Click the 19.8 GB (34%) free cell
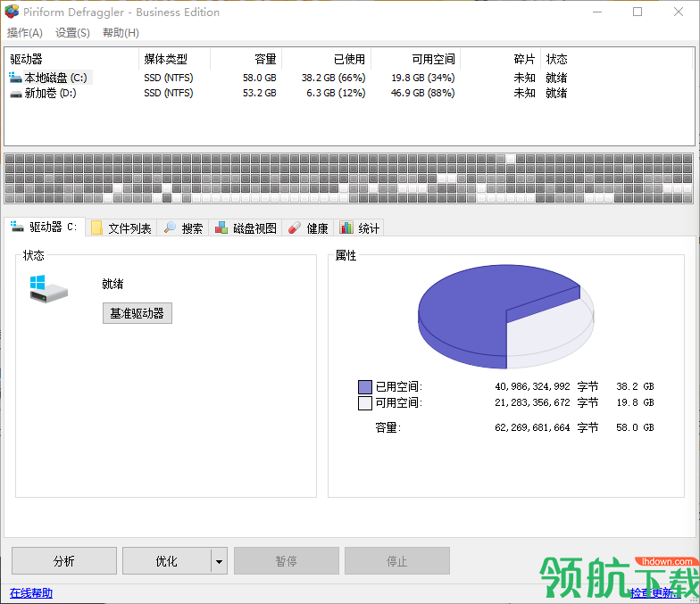700x604 pixels. point(423,78)
